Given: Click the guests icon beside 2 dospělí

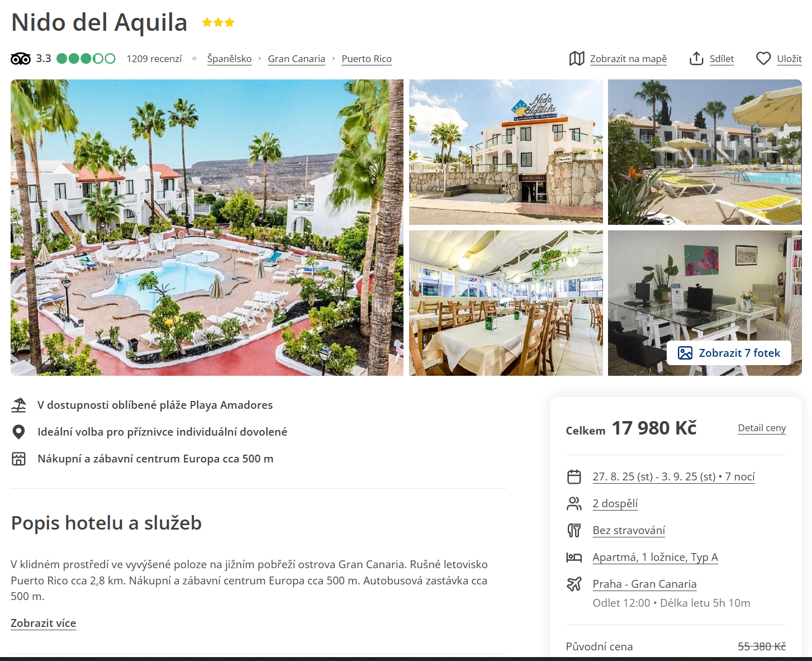Looking at the screenshot, I should [574, 503].
